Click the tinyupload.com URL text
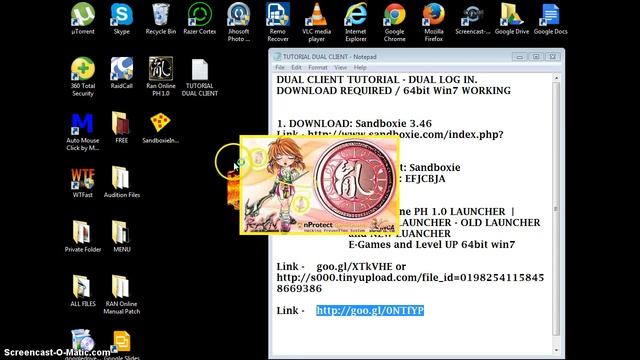This screenshot has width=640, height=360. pyautogui.click(x=410, y=283)
